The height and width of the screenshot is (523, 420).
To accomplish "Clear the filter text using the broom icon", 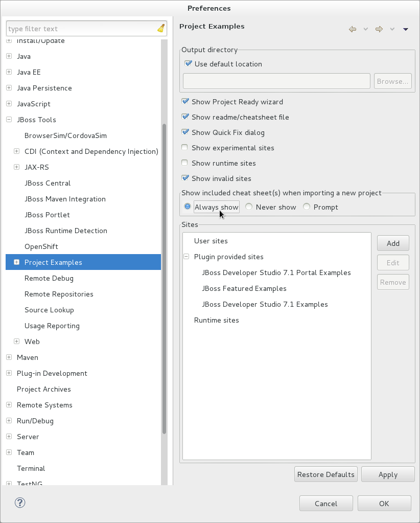I will point(160,28).
